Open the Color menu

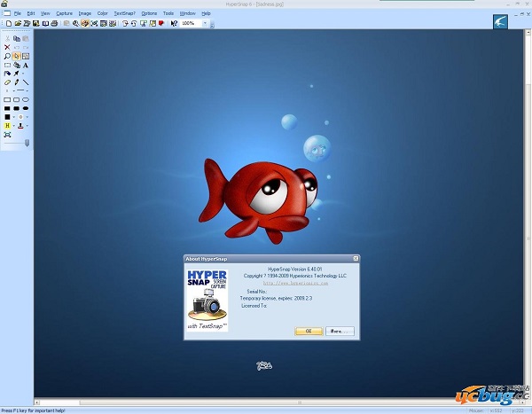point(103,13)
